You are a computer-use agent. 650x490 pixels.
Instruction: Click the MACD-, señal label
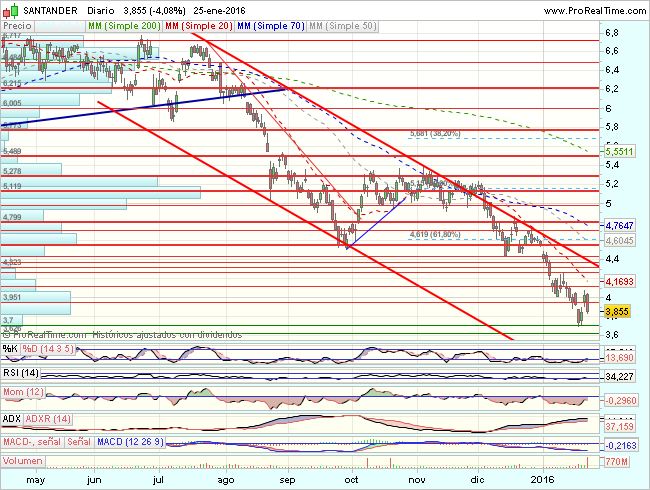click(32, 442)
